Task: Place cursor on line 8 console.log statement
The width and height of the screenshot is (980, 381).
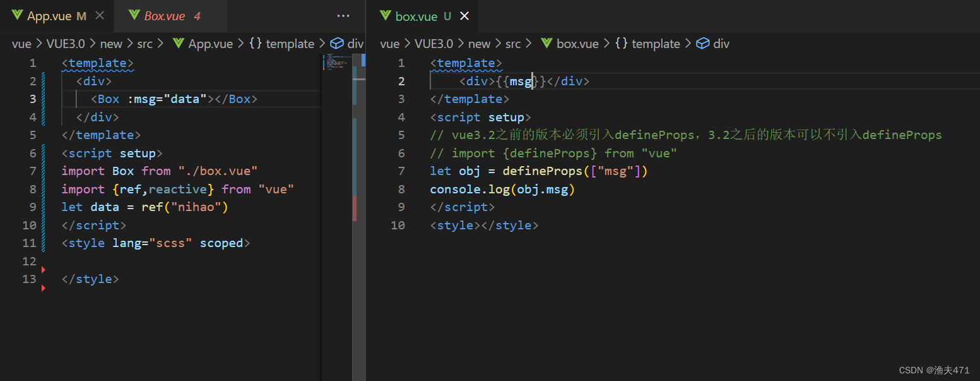Action: coord(502,188)
